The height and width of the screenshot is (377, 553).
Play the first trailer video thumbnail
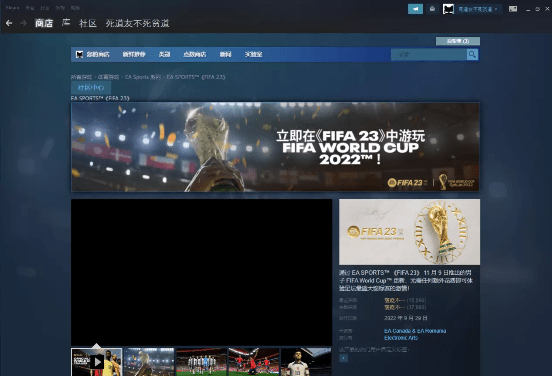click(x=97, y=362)
